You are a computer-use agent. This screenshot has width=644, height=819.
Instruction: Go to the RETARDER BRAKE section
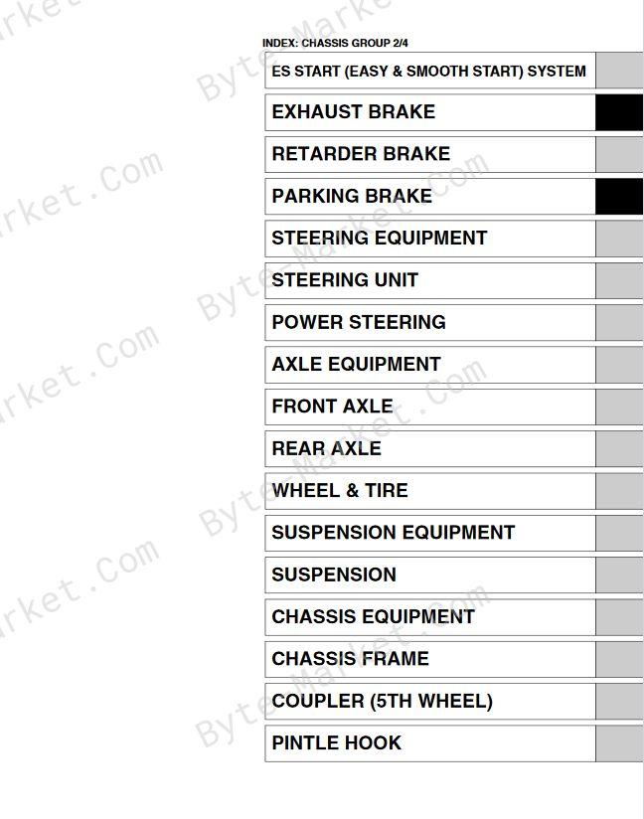(430, 155)
